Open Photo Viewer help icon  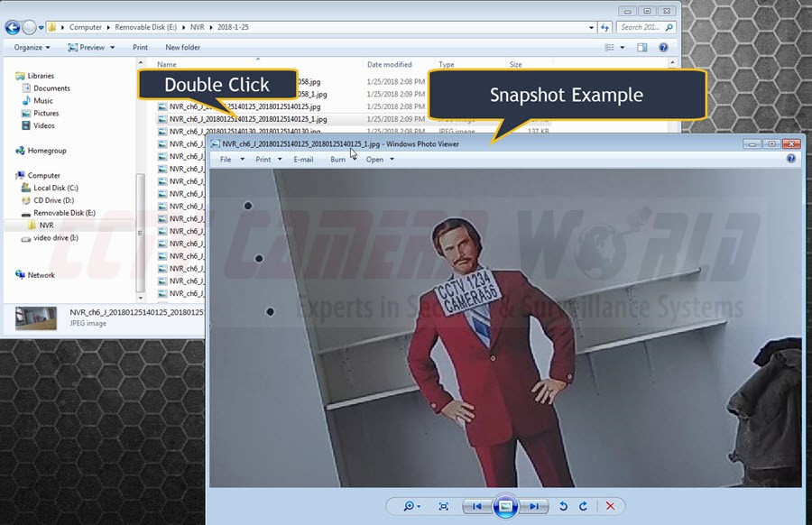tap(791, 159)
